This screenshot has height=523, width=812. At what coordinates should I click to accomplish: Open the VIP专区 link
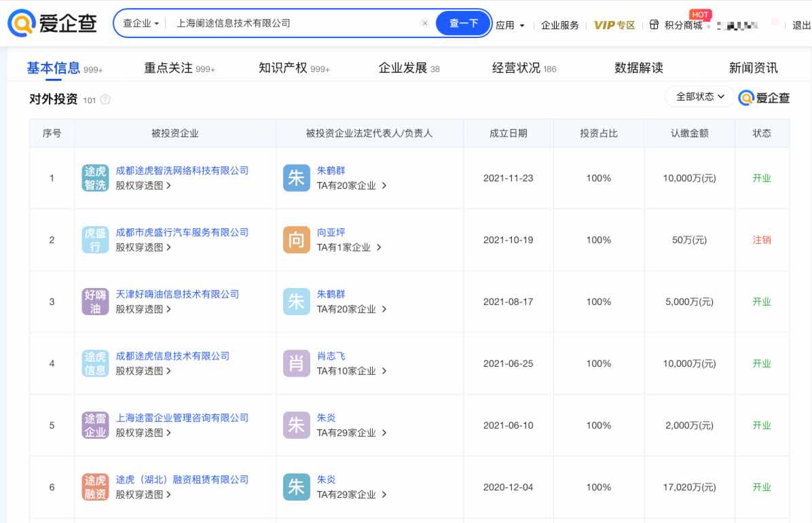(614, 25)
